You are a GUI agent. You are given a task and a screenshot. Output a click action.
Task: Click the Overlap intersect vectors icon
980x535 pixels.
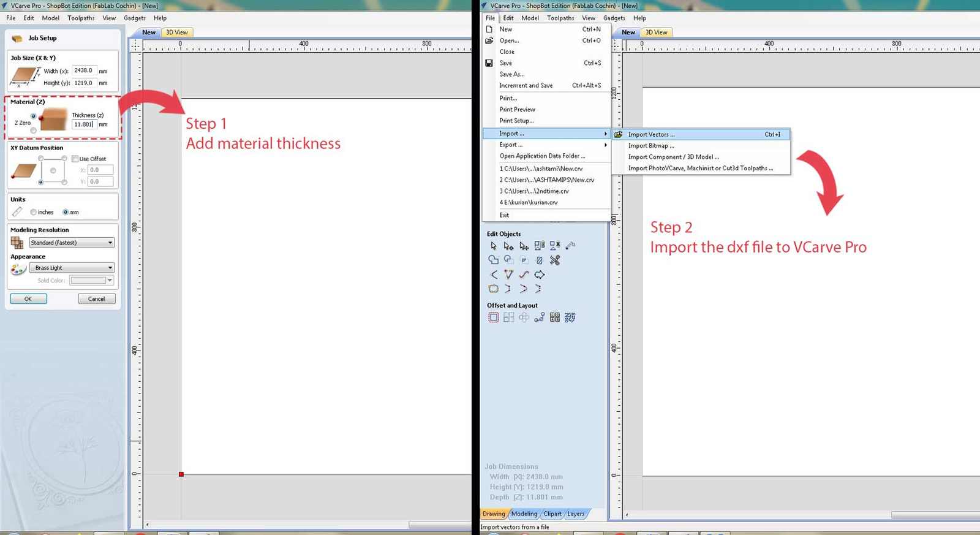[x=524, y=260]
